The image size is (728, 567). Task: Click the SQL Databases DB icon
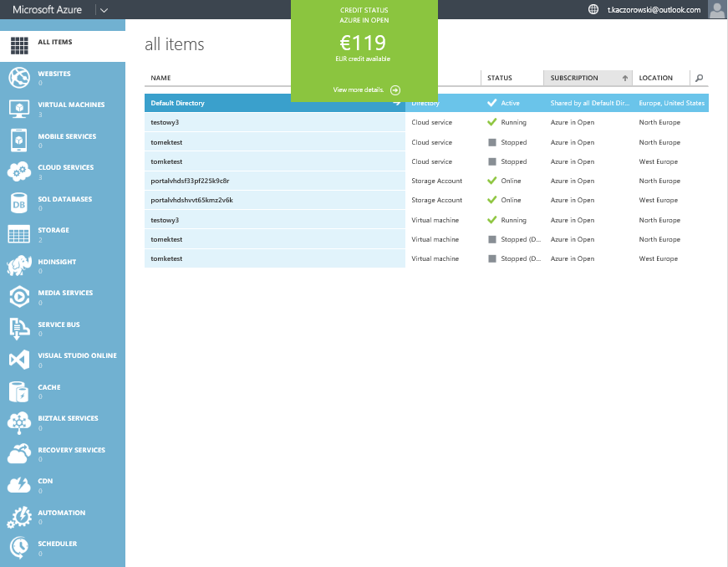(x=19, y=203)
